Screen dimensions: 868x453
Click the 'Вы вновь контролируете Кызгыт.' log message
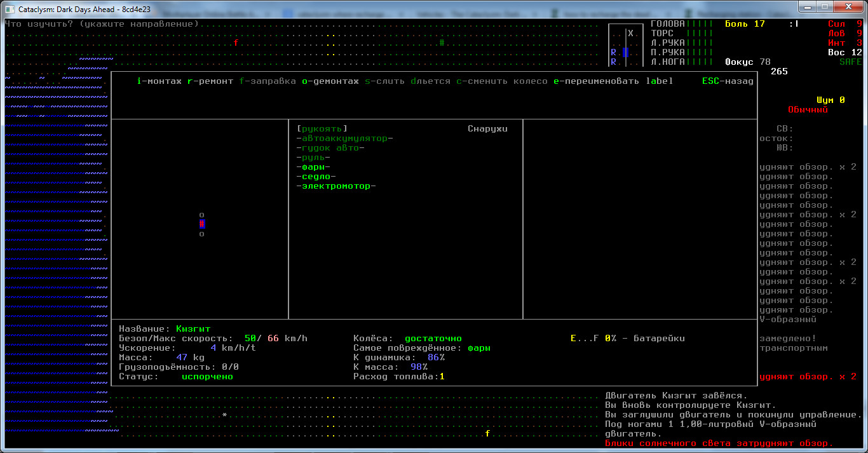(x=691, y=405)
